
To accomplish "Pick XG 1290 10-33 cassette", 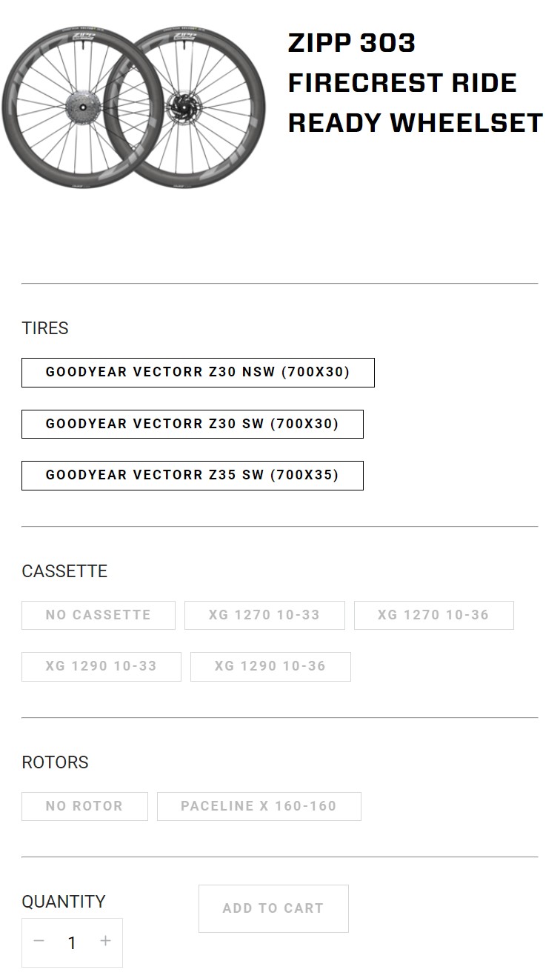I will pyautogui.click(x=101, y=666).
